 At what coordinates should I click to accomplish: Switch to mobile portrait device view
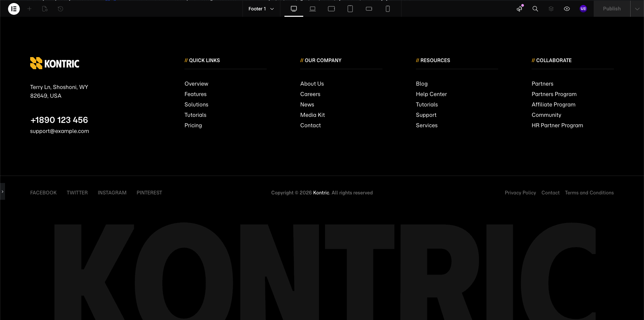tap(388, 9)
